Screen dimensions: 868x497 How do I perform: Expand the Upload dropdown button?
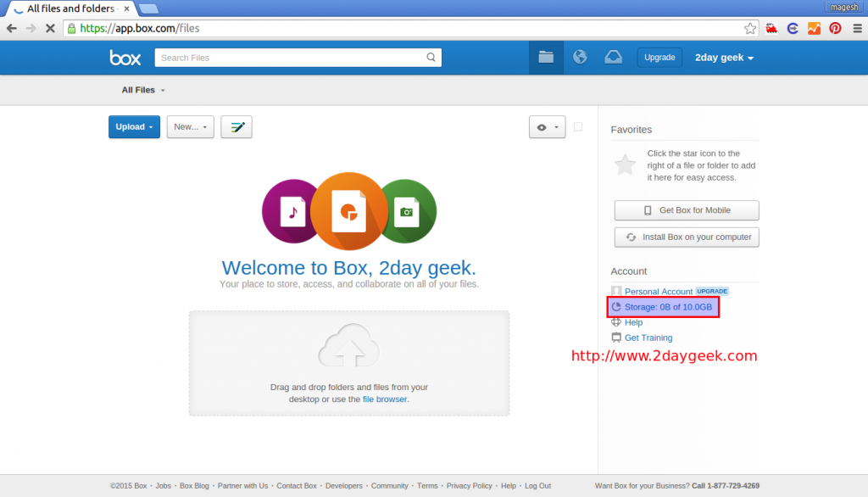click(x=134, y=127)
